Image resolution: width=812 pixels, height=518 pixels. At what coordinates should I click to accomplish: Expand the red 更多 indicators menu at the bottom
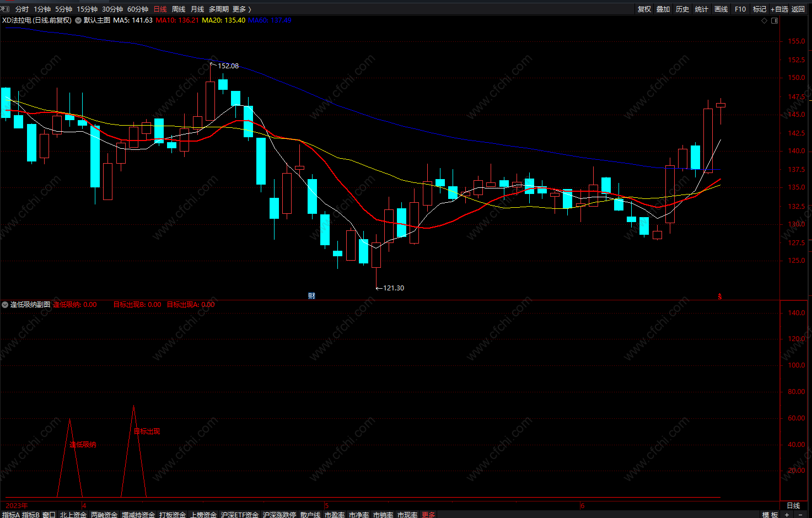[428, 515]
